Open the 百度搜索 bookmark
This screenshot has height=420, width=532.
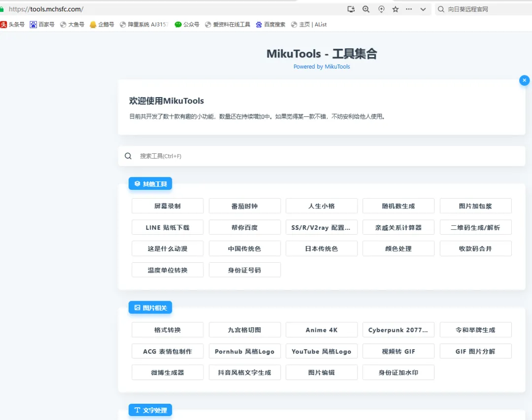[271, 25]
